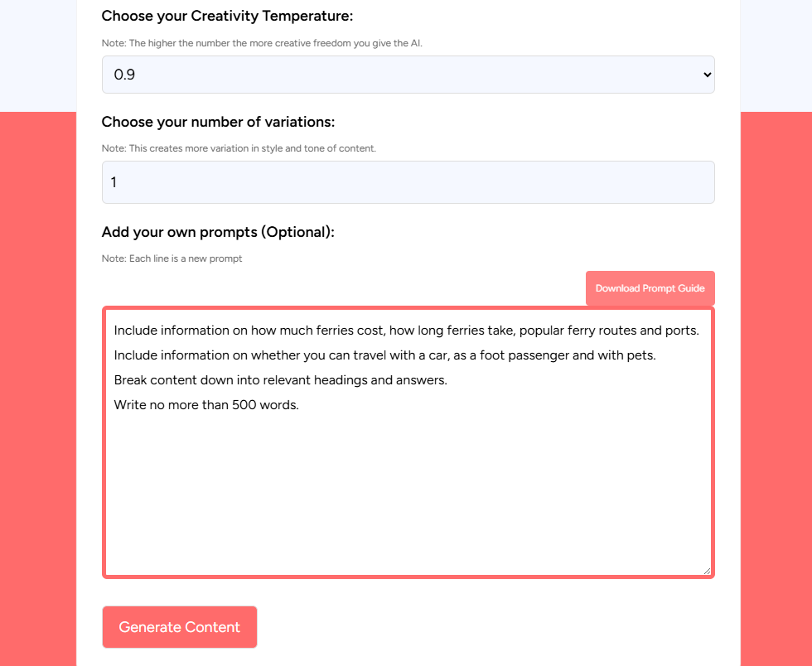Click the 'Choose your number of variations' label
This screenshot has width=812, height=666.
pyautogui.click(x=218, y=122)
